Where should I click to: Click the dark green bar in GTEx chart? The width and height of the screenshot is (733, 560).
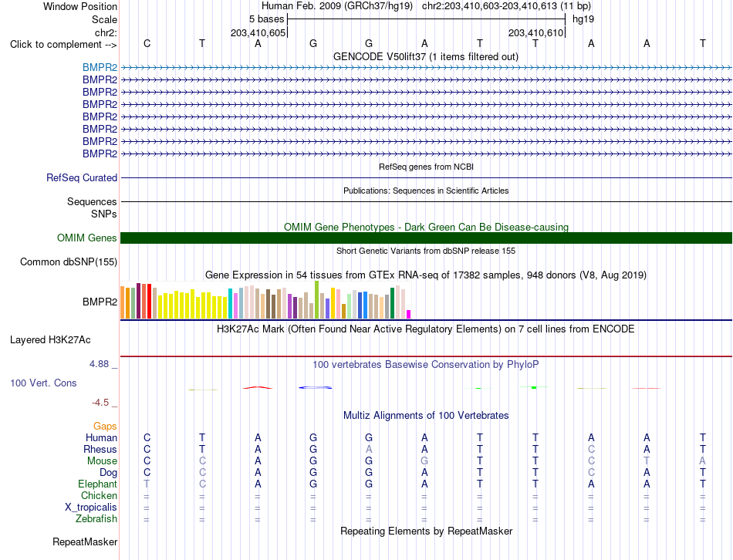click(392, 303)
